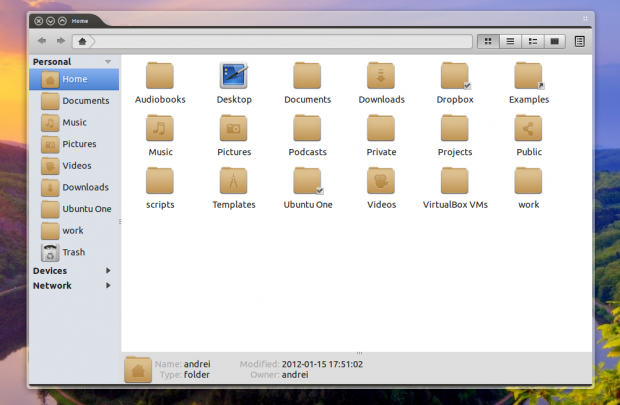620x405 pixels.
Task: Click the forward navigation arrow
Action: tap(61, 41)
